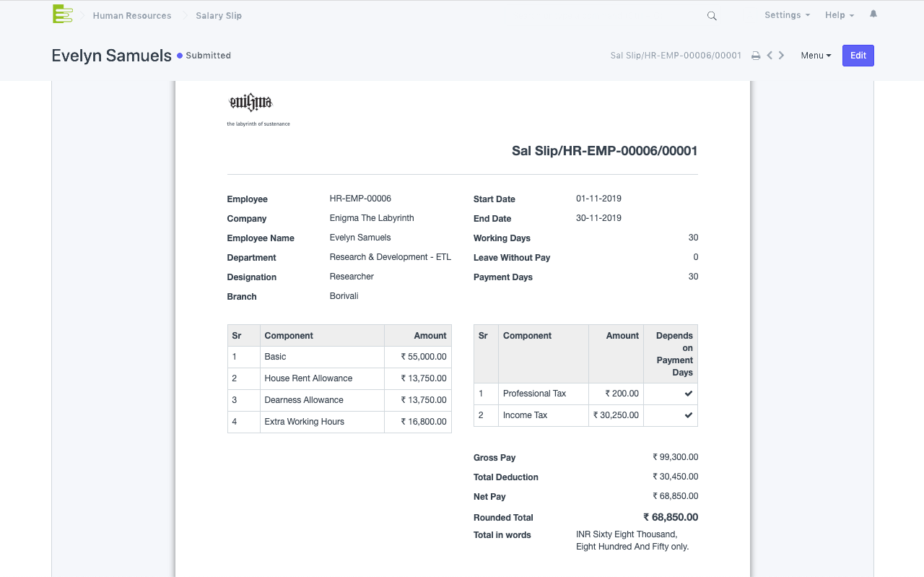Viewport: 924px width, 577px height.
Task: Open the Salary Slip breadcrumb
Action: 219,16
